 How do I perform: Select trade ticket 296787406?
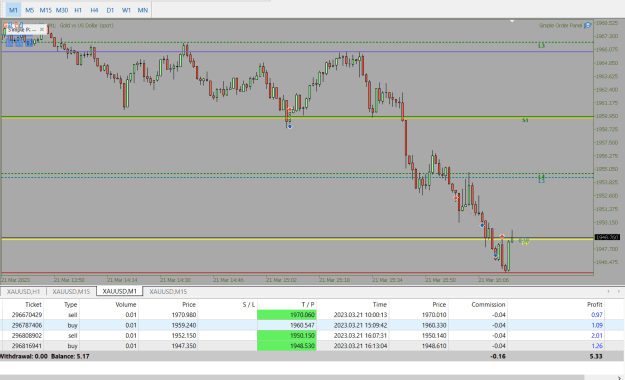point(27,325)
